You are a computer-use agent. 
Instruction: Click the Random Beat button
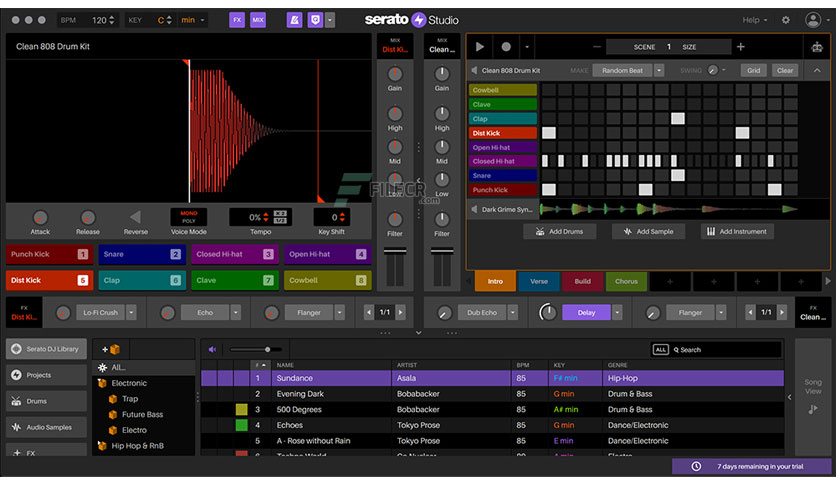point(622,70)
